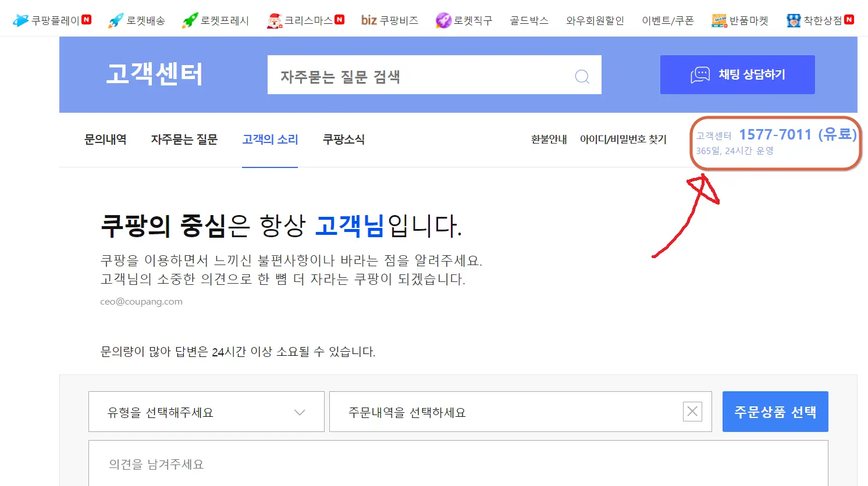Click the 크리스마스 Santa icon
Screen dimensions: 868x486
click(273, 18)
